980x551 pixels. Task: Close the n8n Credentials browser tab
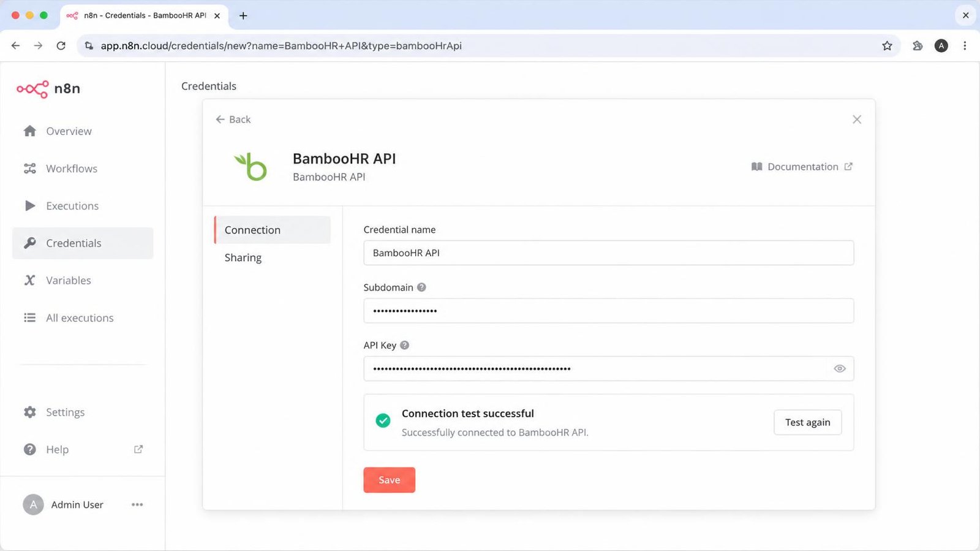[x=217, y=16]
